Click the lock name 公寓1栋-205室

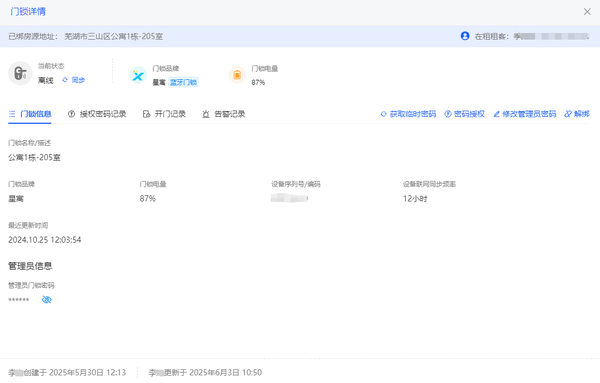coord(34,158)
